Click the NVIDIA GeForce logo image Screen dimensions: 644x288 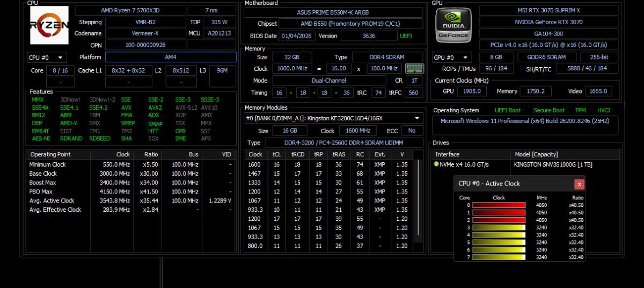coord(453,25)
